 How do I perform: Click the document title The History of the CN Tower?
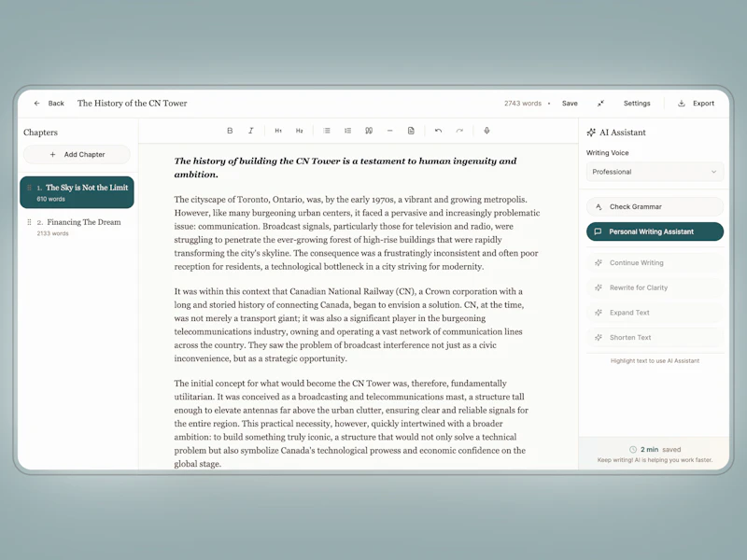coord(132,104)
